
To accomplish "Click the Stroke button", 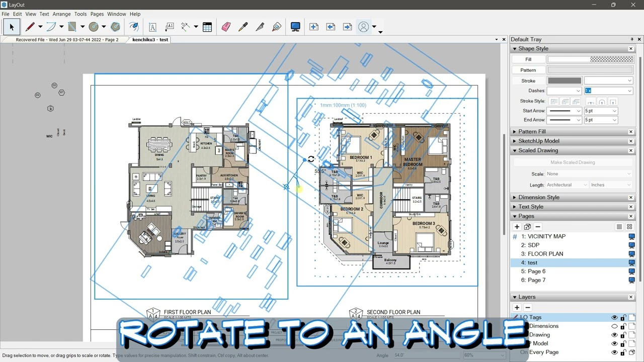I will coord(528,81).
